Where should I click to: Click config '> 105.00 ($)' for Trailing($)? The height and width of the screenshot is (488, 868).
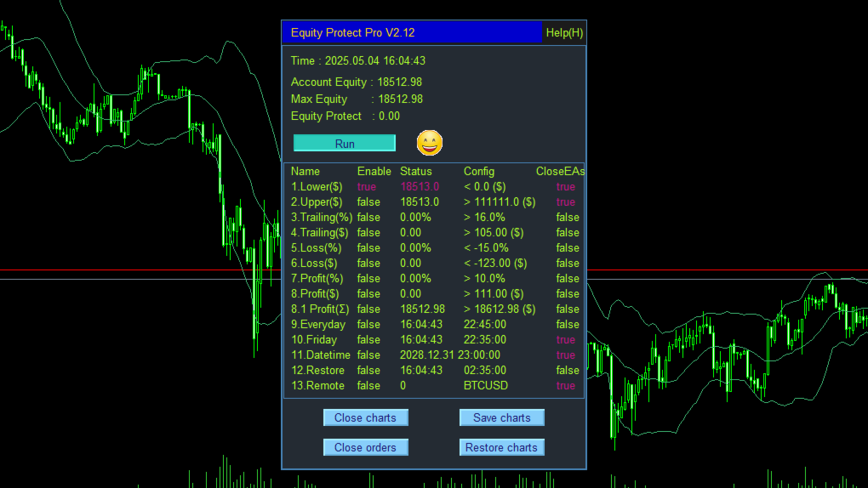494,233
